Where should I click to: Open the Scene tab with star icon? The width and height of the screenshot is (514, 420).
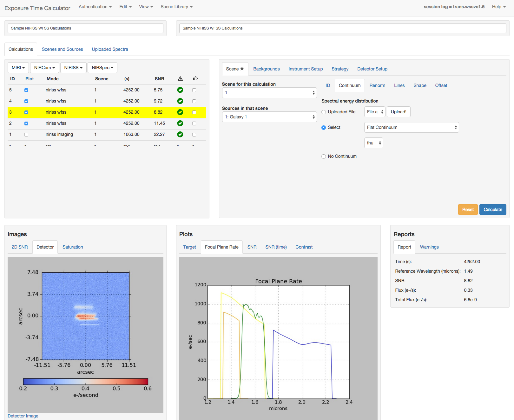[x=235, y=69]
